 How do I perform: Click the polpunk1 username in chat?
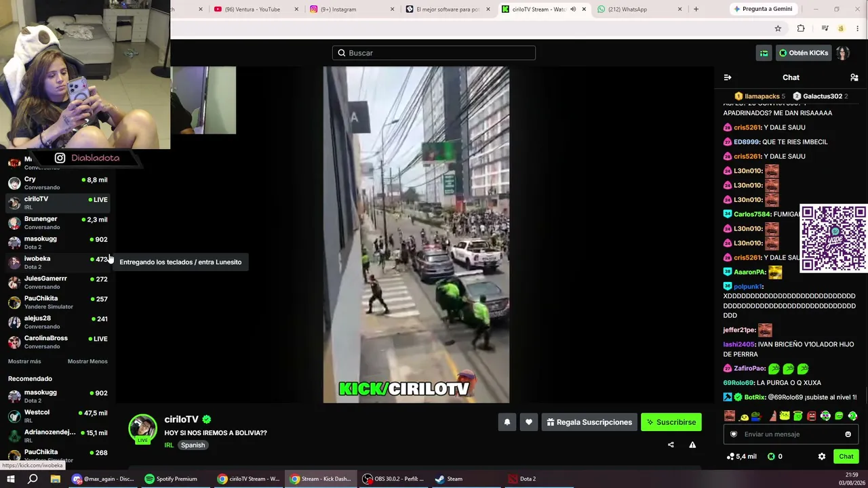748,287
